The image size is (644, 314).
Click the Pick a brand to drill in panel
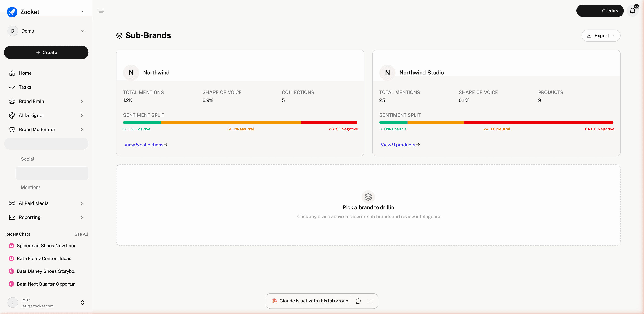tap(368, 205)
